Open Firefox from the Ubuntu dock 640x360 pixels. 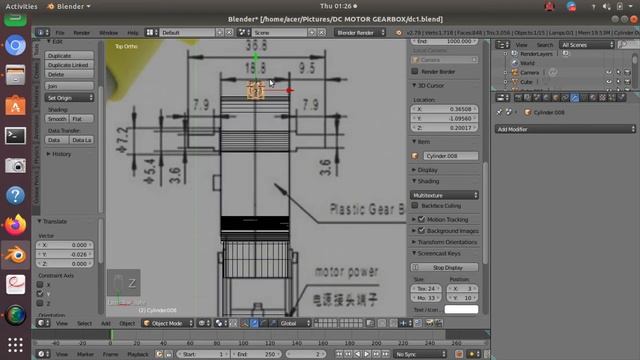pyautogui.click(x=16, y=225)
